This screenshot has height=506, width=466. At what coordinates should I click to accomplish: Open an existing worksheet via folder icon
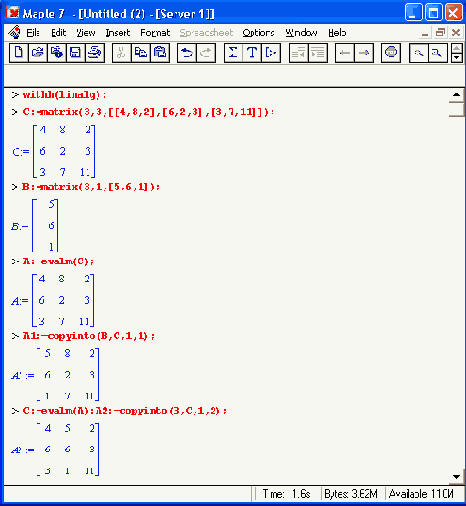pyautogui.click(x=38, y=53)
